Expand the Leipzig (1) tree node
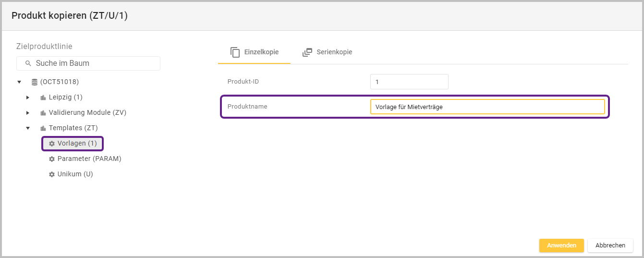 tap(28, 98)
